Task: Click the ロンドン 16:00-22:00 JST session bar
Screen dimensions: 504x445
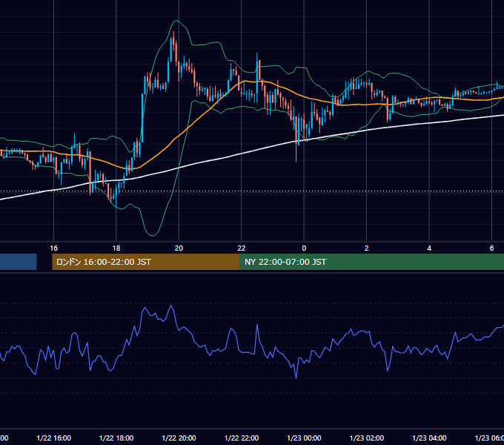Action: click(x=146, y=262)
